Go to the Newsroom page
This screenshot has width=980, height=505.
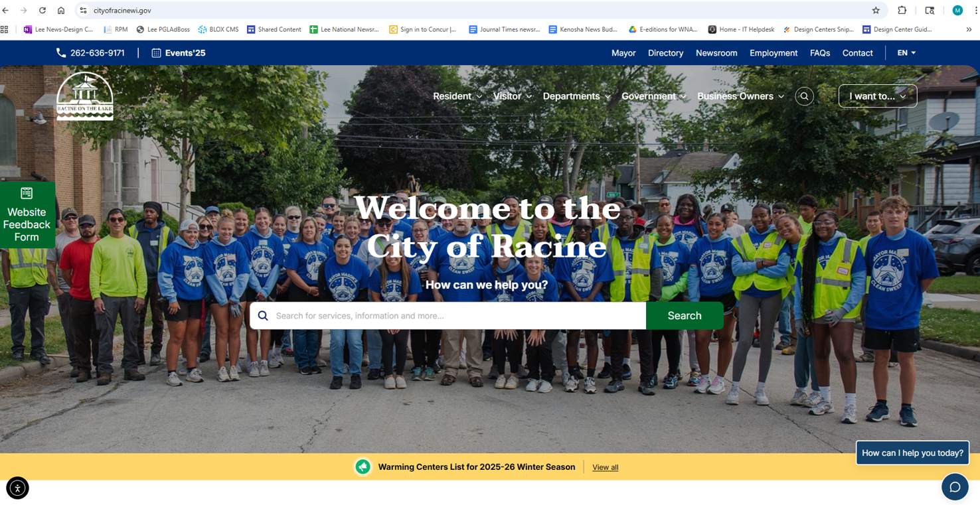(716, 53)
